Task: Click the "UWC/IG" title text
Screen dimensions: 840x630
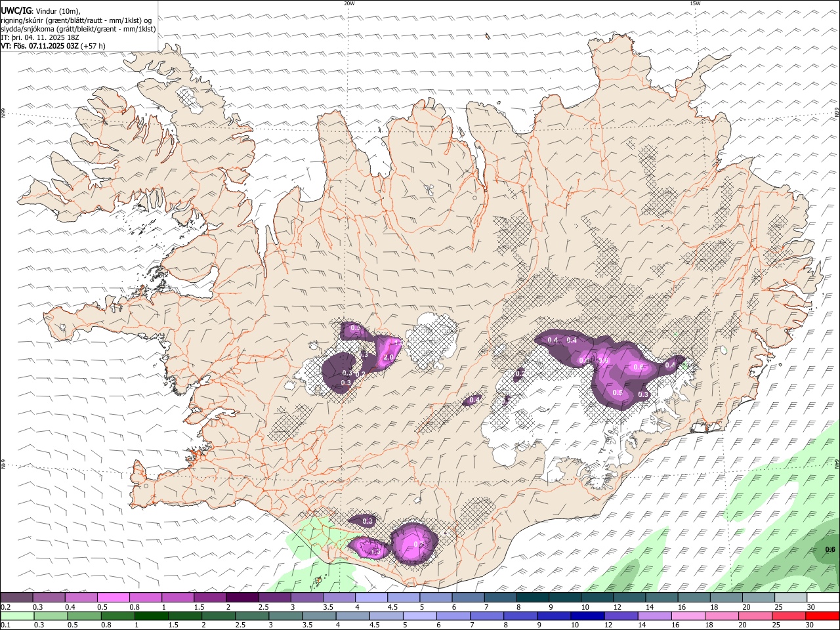Action: point(16,11)
